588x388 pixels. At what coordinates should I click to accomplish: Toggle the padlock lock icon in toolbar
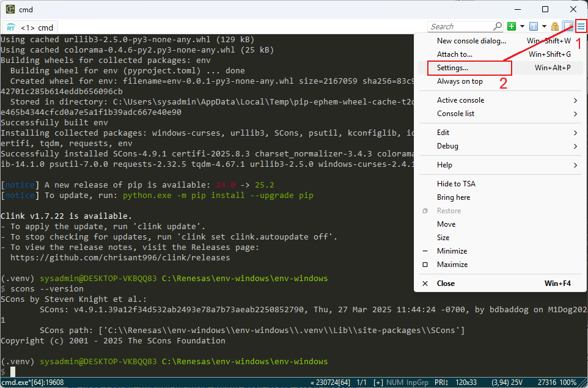pyautogui.click(x=555, y=26)
